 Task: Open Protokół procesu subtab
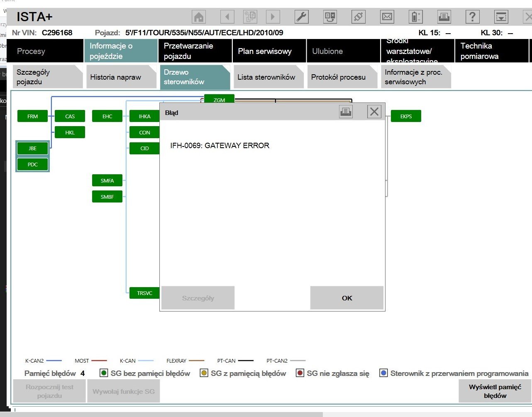point(342,77)
